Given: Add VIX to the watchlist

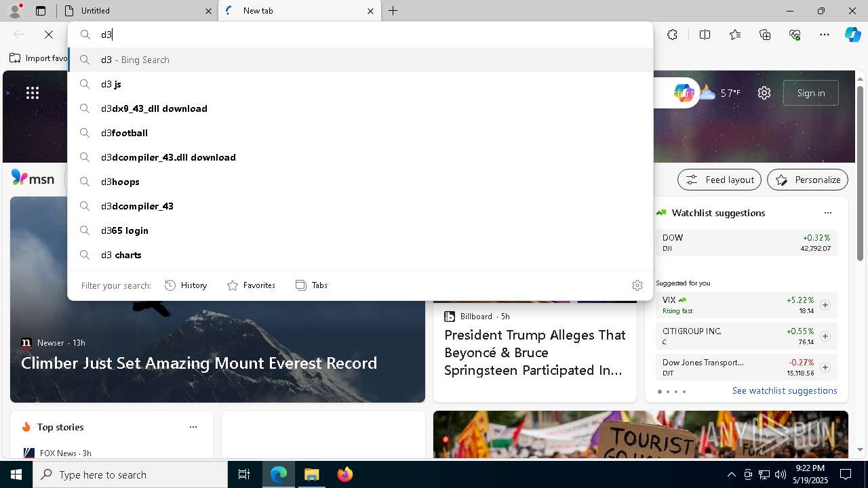Looking at the screenshot, I should click(x=825, y=305).
